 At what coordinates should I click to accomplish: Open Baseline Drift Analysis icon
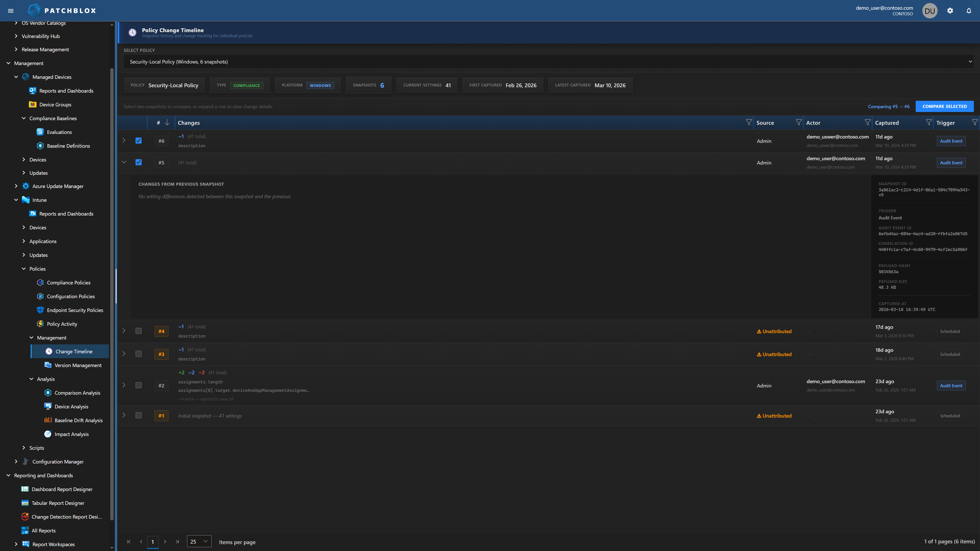point(48,420)
